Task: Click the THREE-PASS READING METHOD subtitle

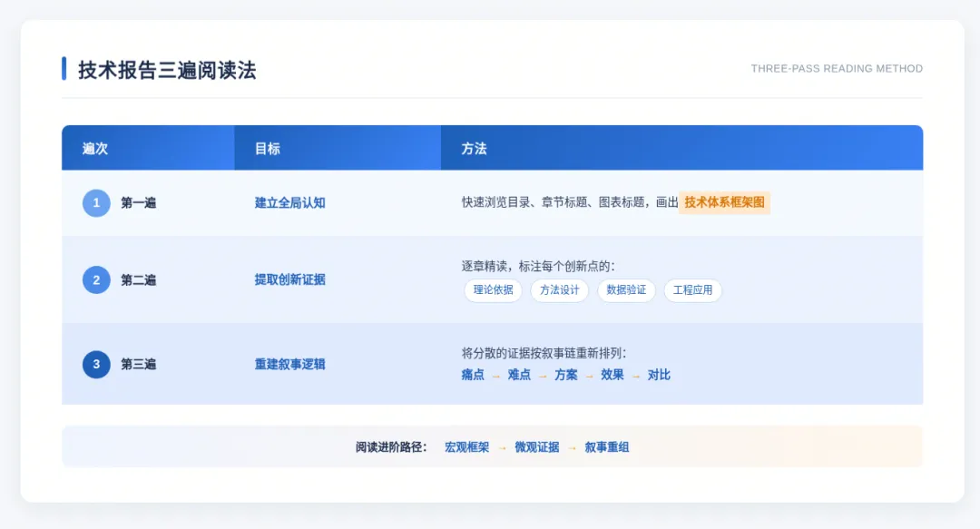Action: (x=837, y=69)
